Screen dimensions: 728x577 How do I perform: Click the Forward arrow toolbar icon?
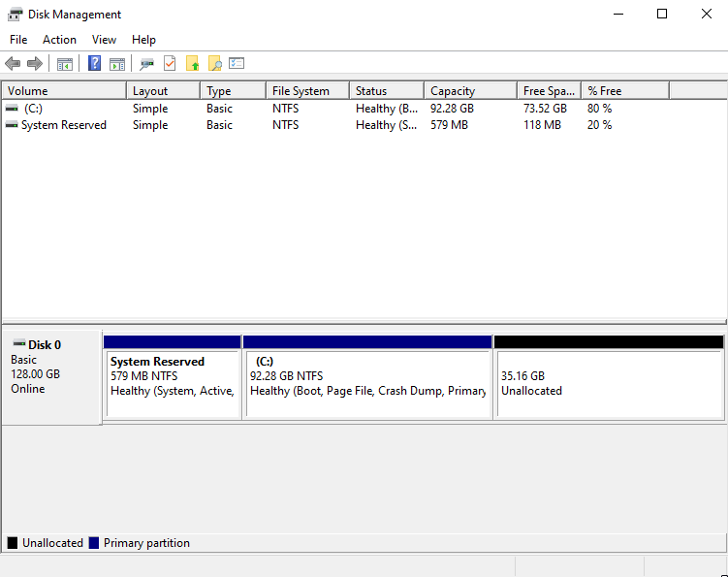[x=35, y=64]
